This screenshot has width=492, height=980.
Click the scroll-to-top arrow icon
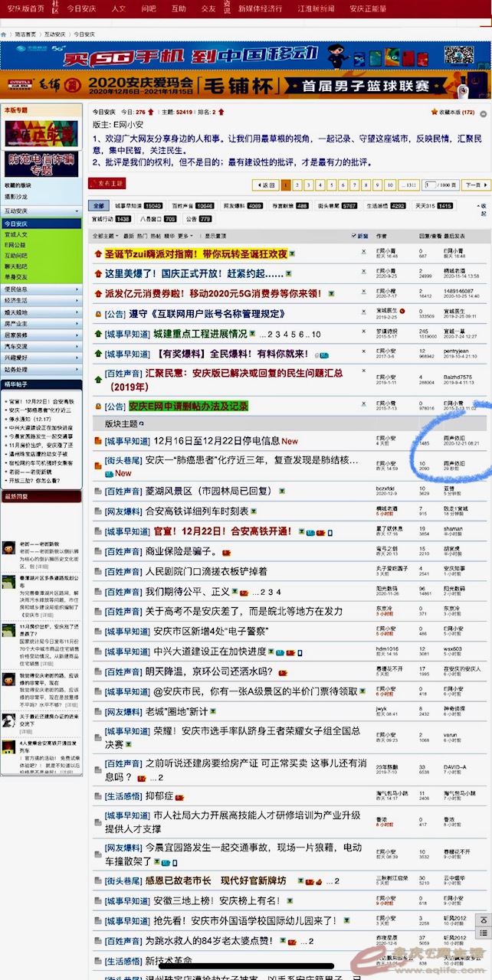(x=483, y=921)
